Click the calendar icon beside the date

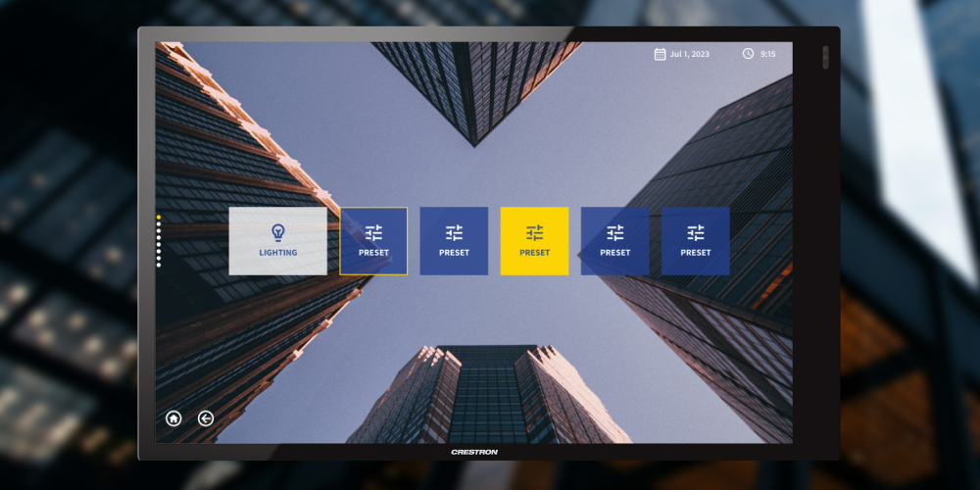coord(660,54)
